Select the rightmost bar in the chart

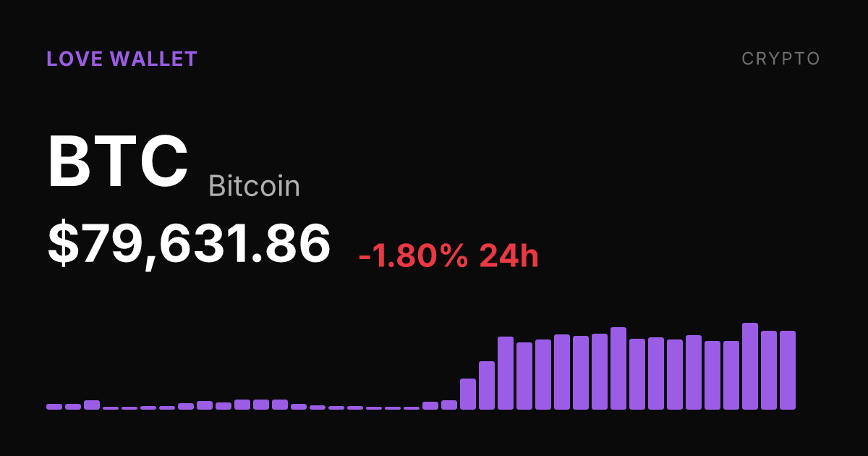788,370
